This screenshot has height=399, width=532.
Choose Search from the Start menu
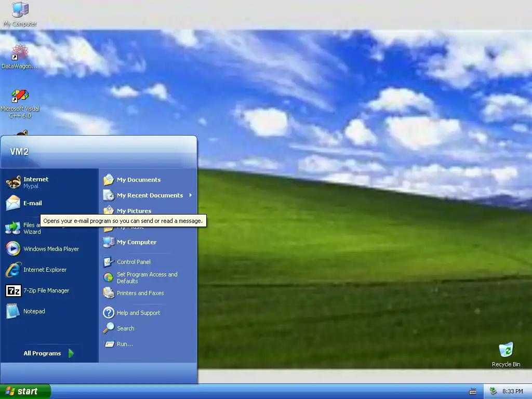[x=148, y=328]
